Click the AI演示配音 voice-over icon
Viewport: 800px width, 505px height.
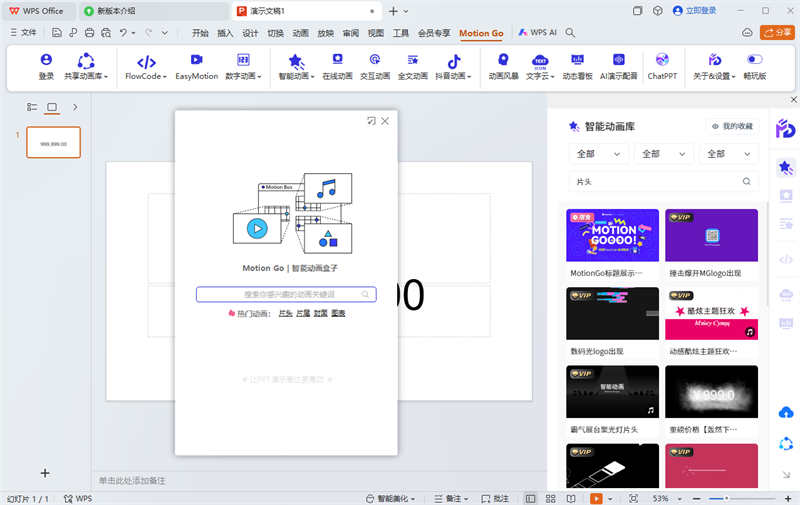619,67
